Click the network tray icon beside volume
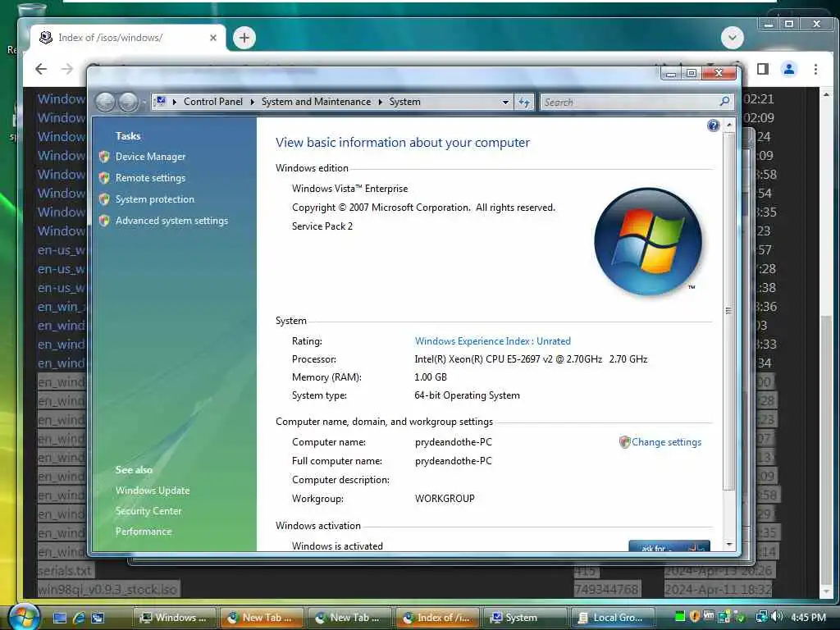Screen dimensions: 840x630 click(761, 617)
